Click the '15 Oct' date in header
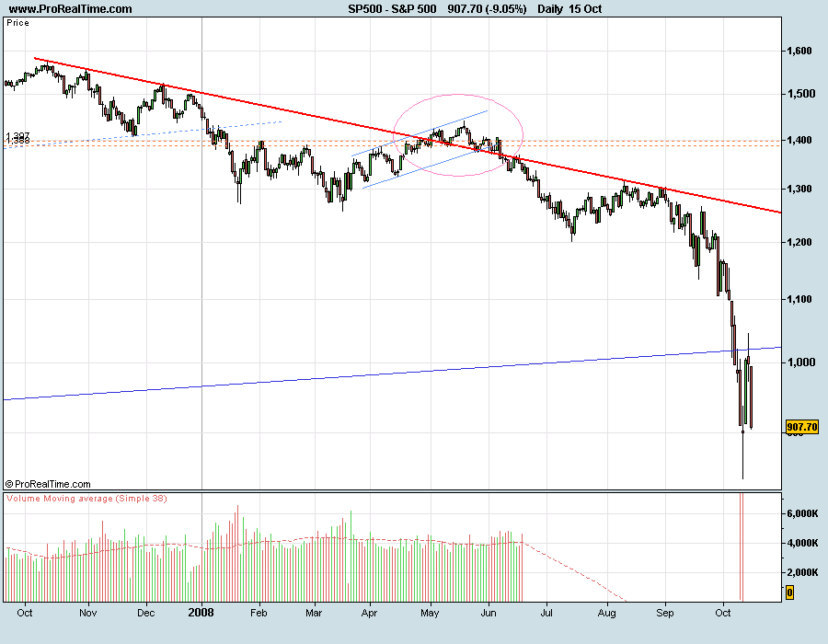828x644 pixels. [585, 8]
